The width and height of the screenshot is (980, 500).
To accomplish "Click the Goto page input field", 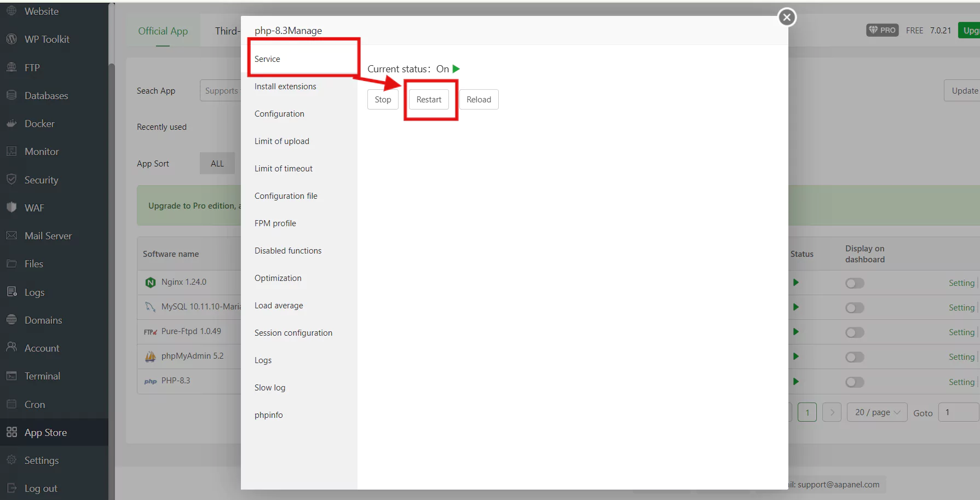I will 959,412.
